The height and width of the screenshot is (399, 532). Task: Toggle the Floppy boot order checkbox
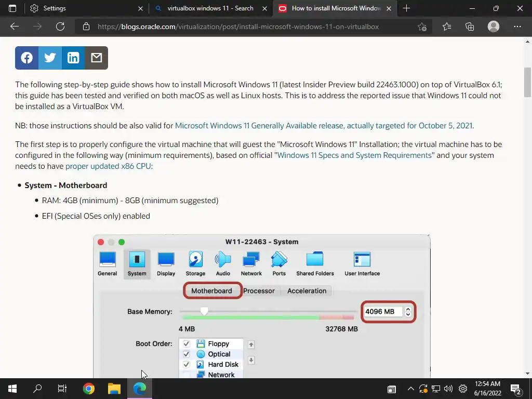coord(187,344)
